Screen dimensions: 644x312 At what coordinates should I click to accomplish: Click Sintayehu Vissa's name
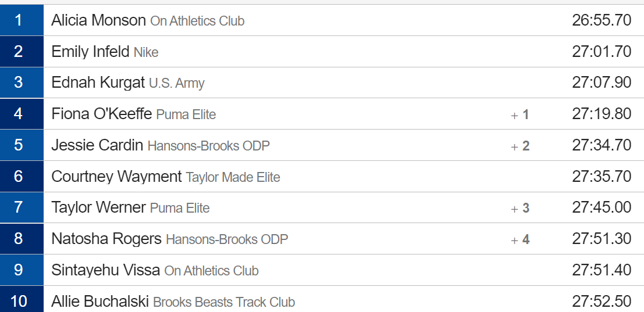[x=105, y=270]
